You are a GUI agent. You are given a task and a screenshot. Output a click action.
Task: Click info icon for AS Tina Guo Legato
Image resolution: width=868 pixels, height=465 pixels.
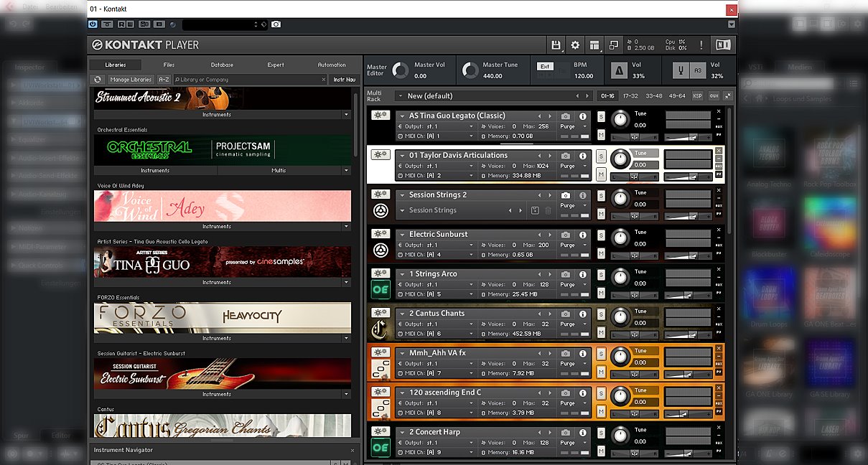pos(582,116)
